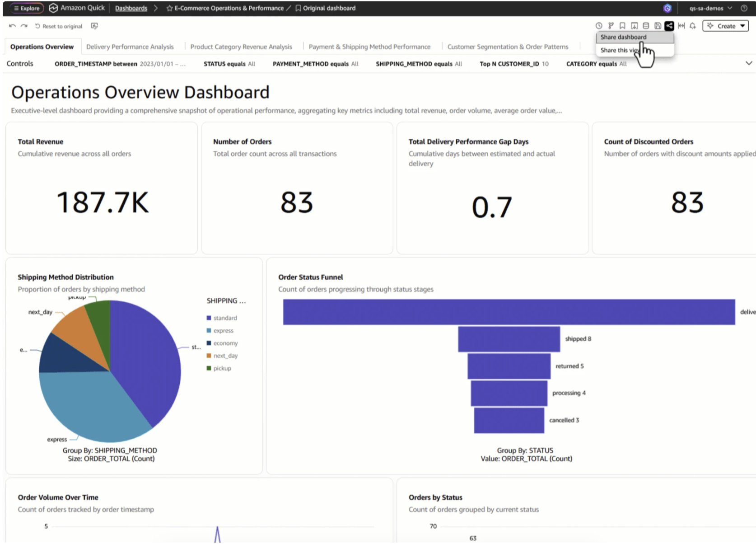Select the Operations Overview tab

(x=42, y=47)
